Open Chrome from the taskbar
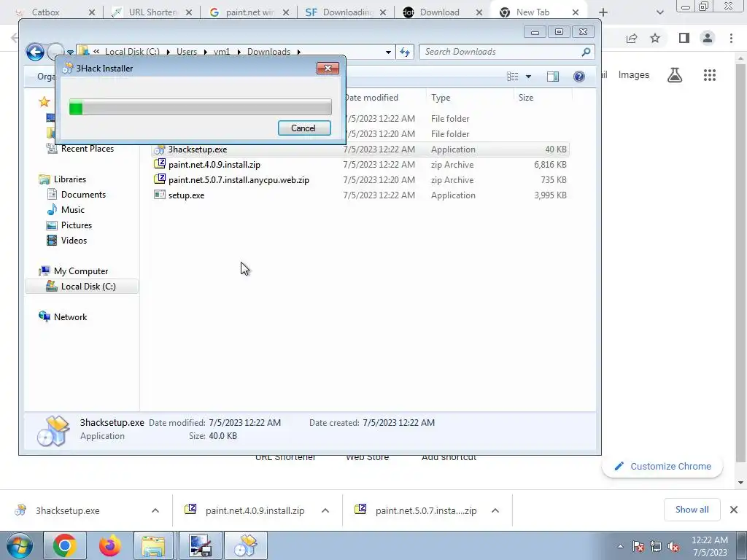Viewport: 747px width, 560px height. [65, 545]
